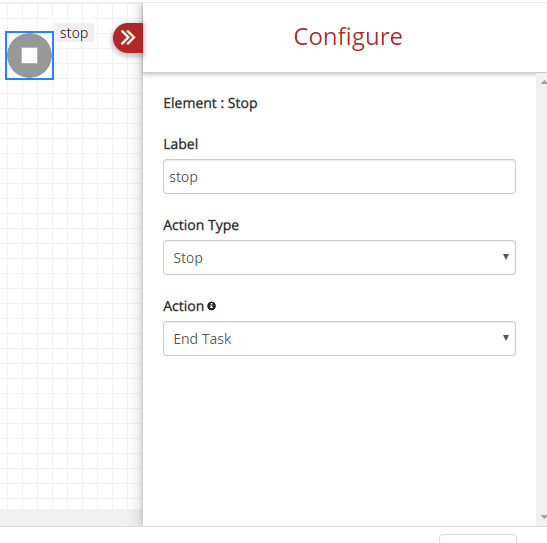Click the white square inside stop node
Screen dimensions: 547x543
click(x=29, y=55)
